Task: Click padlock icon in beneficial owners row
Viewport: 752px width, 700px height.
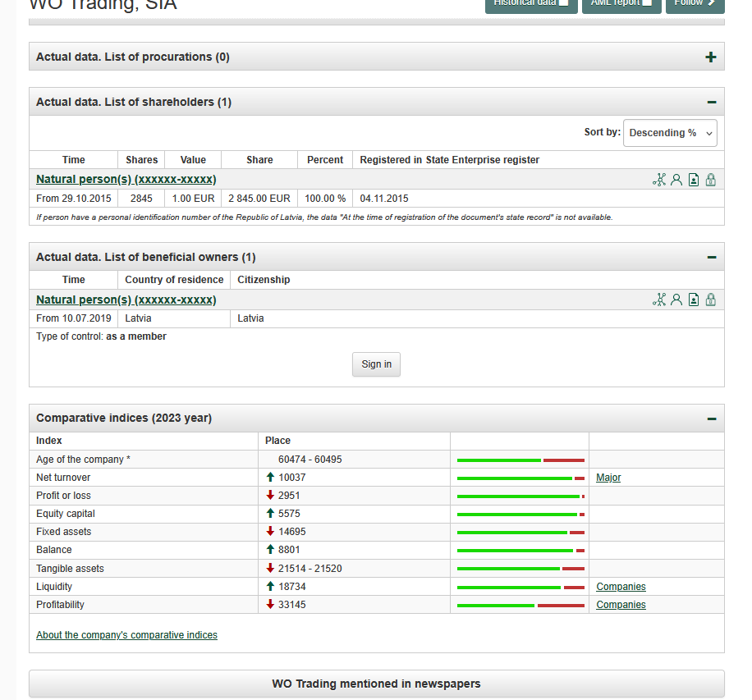Action: coord(711,300)
